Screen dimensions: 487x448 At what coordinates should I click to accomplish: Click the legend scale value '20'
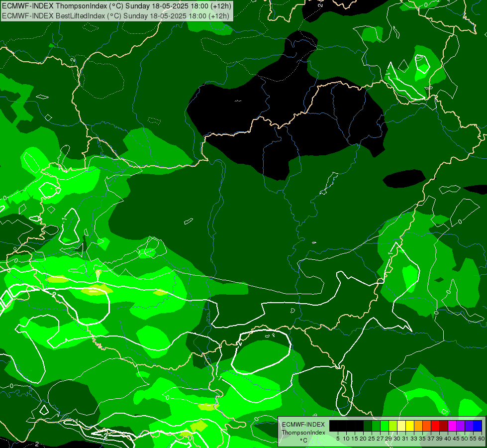click(x=363, y=439)
